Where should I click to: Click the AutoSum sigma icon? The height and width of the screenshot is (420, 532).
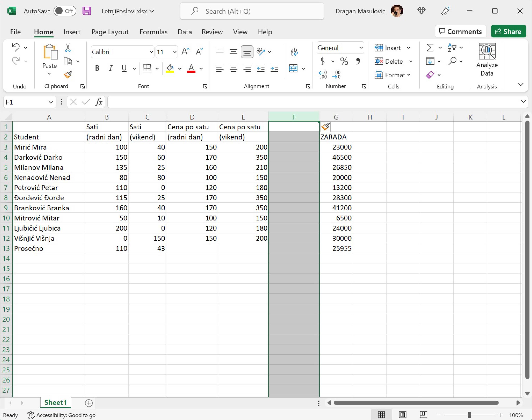point(430,48)
